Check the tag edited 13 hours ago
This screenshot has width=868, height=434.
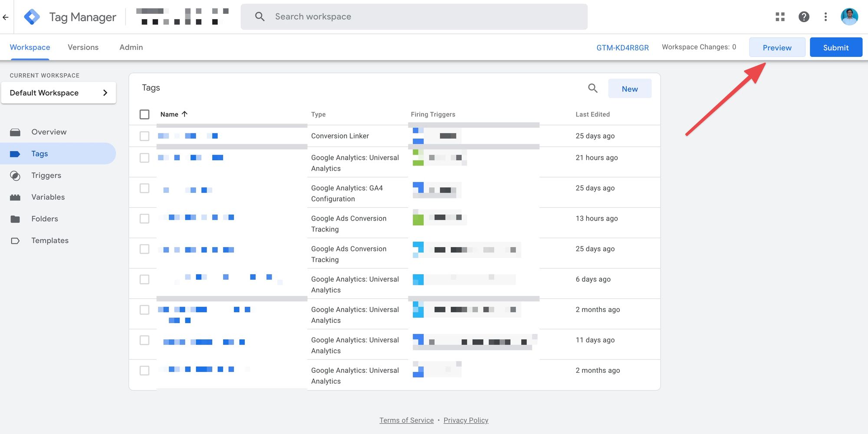145,219
